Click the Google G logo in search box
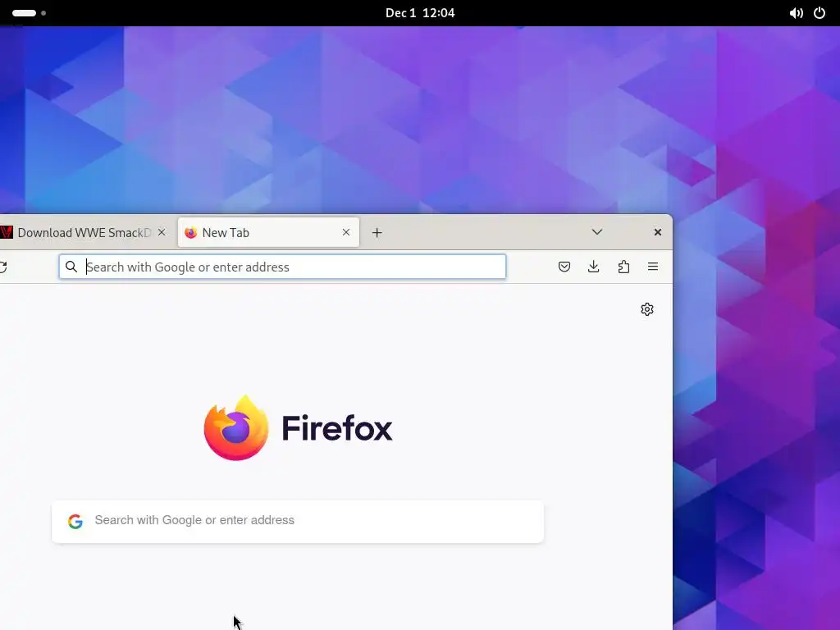Viewport: 840px width, 630px height. click(75, 521)
